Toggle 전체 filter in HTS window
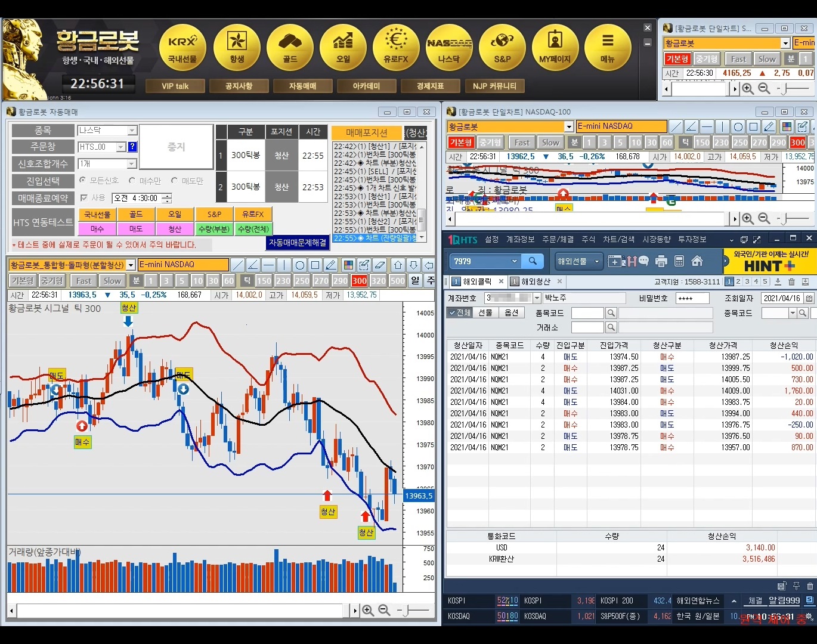The height and width of the screenshot is (644, 817). click(459, 312)
